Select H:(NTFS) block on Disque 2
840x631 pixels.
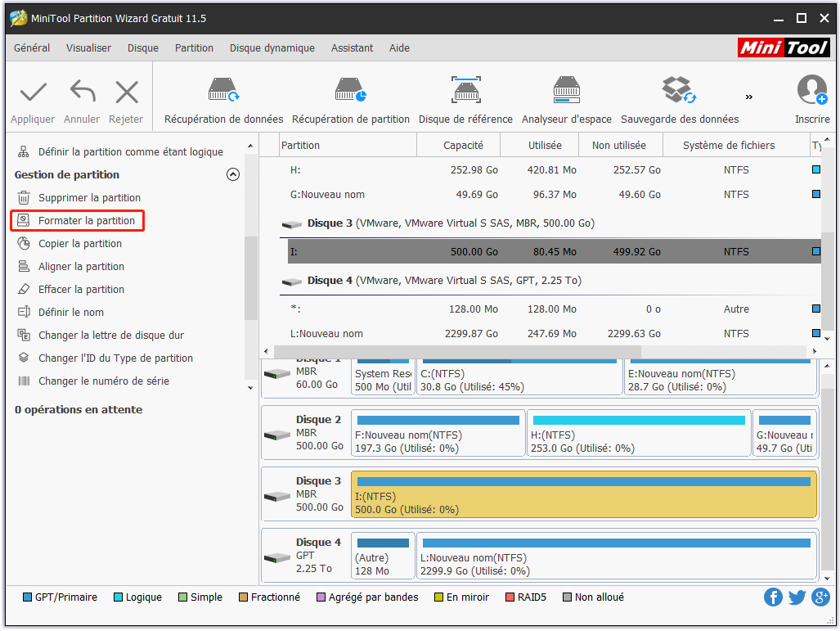(639, 433)
